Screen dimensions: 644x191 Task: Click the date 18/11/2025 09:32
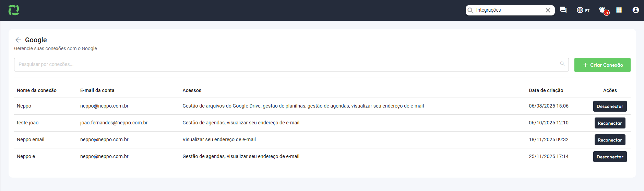click(x=549, y=139)
